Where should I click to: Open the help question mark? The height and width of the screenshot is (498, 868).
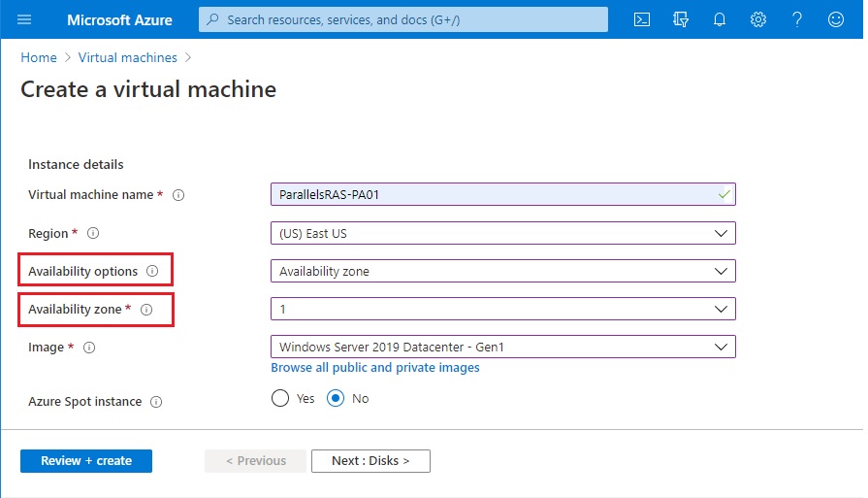796,20
